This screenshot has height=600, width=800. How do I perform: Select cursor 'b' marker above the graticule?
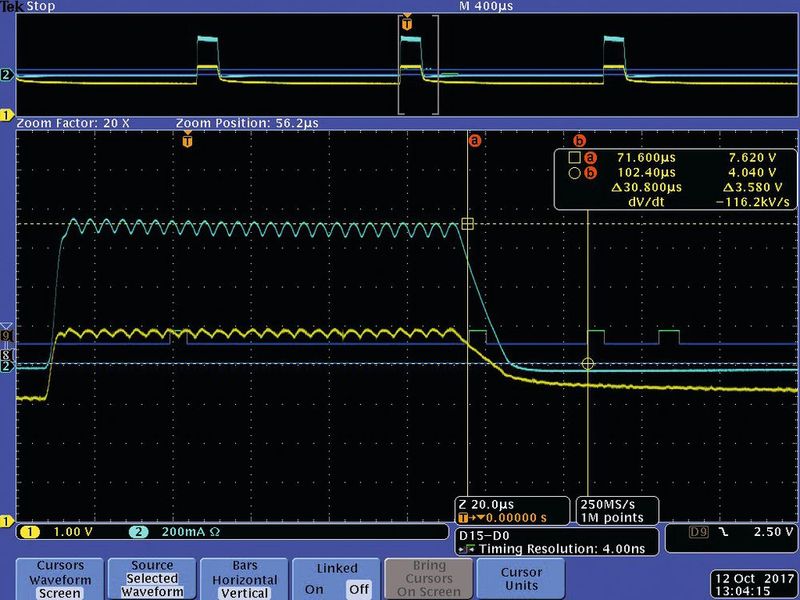pos(579,141)
